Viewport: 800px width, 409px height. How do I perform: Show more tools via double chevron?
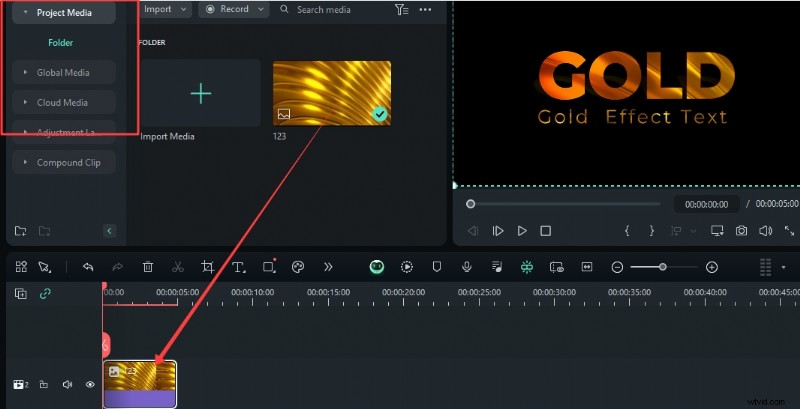click(328, 267)
